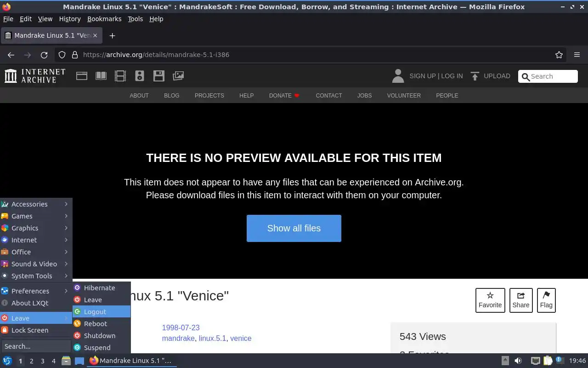The image size is (588, 368).
Task: Open the Firefox hamburger application menu
Action: tap(577, 55)
